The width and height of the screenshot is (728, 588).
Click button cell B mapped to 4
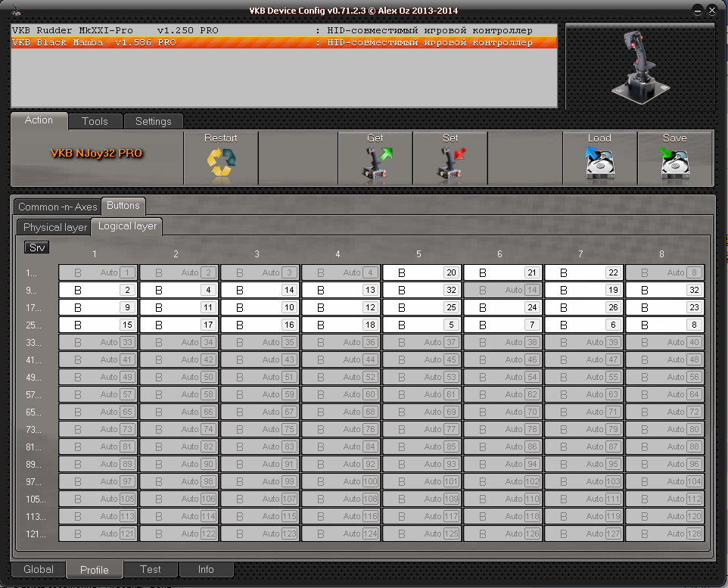[x=179, y=291]
